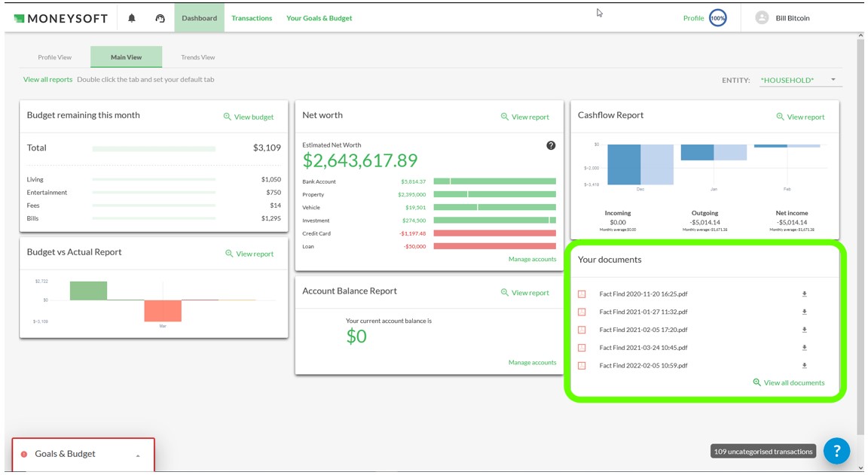Click the current account balance $0

[356, 336]
